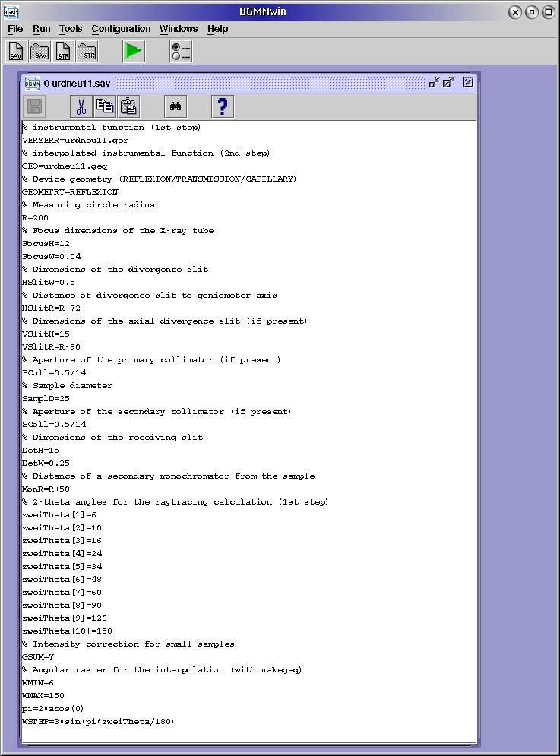The height and width of the screenshot is (756, 560).
Task: Open the Tools menu
Action: click(x=71, y=29)
